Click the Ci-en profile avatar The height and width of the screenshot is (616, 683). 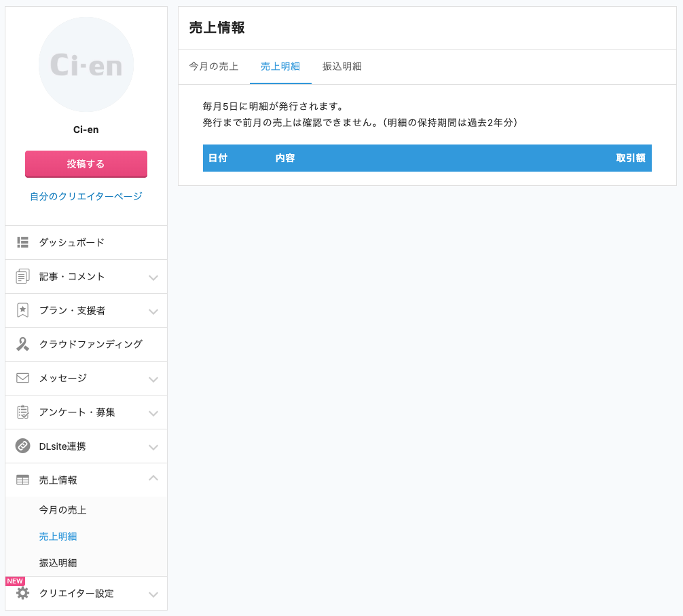86,64
